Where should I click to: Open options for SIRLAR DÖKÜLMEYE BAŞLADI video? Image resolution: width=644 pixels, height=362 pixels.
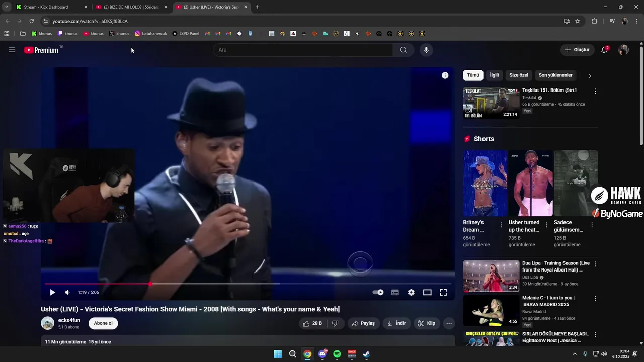(595, 335)
